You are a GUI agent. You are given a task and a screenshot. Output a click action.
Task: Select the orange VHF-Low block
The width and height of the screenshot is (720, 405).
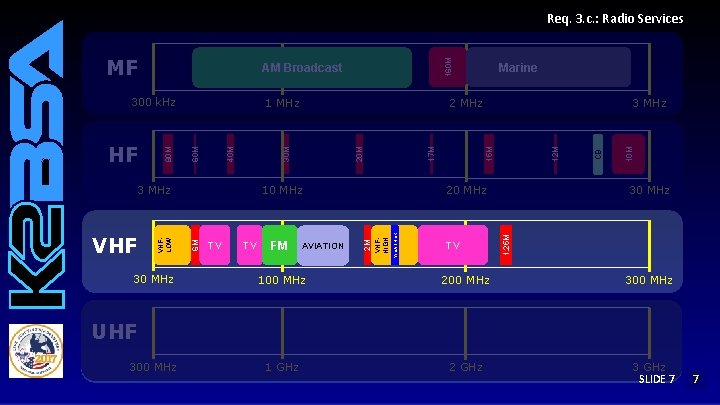coord(172,245)
